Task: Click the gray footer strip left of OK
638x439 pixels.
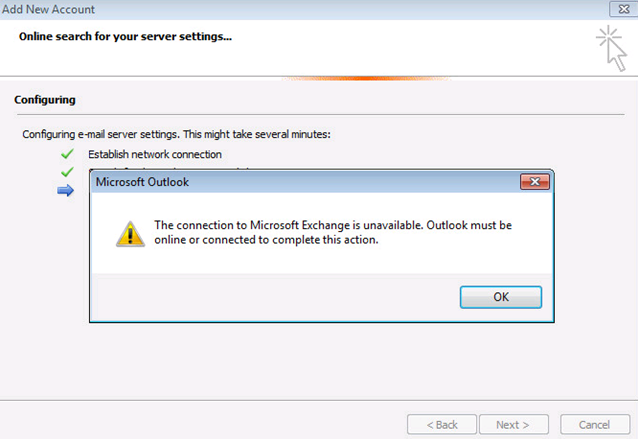Action: point(276,297)
